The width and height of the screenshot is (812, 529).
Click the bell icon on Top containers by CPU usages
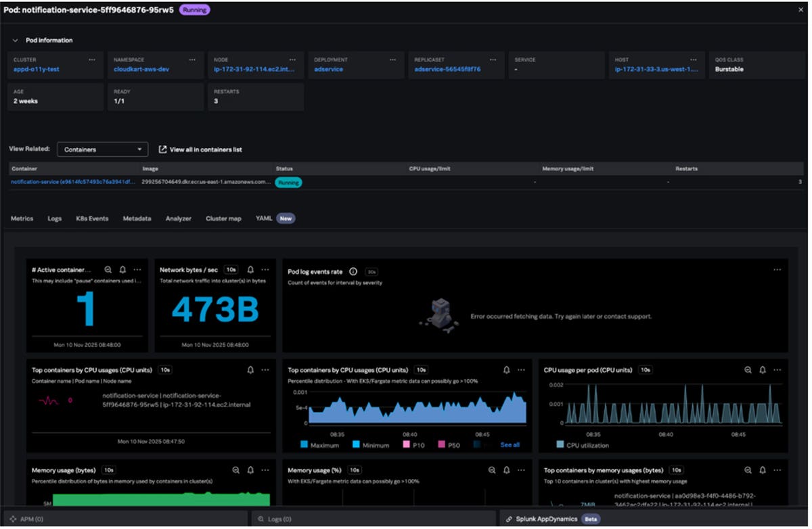(x=251, y=369)
